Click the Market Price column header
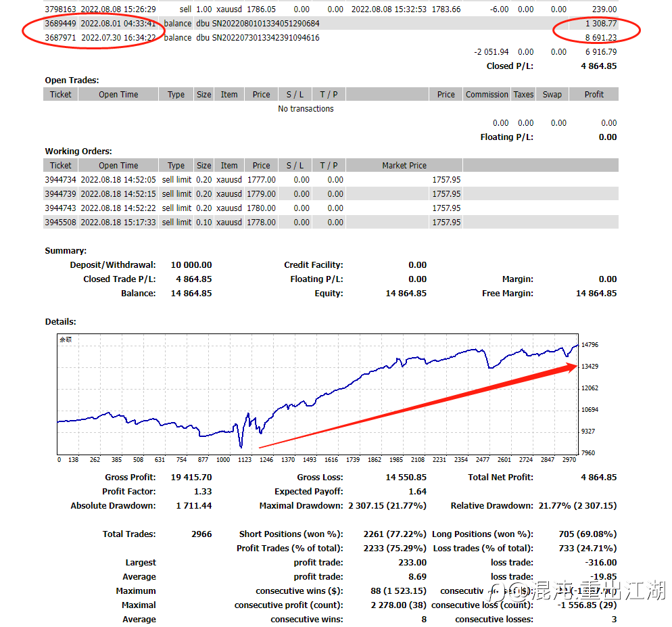Viewport: 672px width, 627px height. pos(404,165)
